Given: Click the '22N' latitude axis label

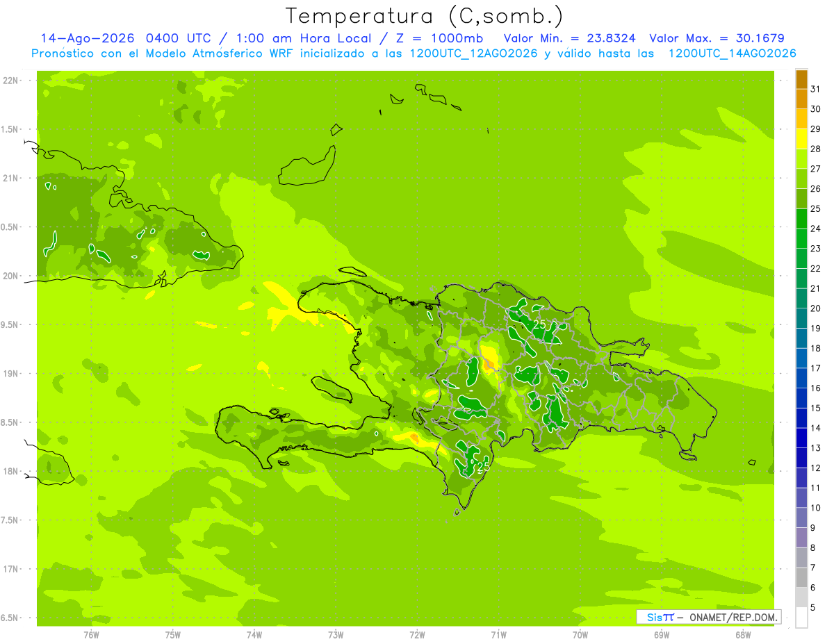Looking at the screenshot, I should pos(12,81).
